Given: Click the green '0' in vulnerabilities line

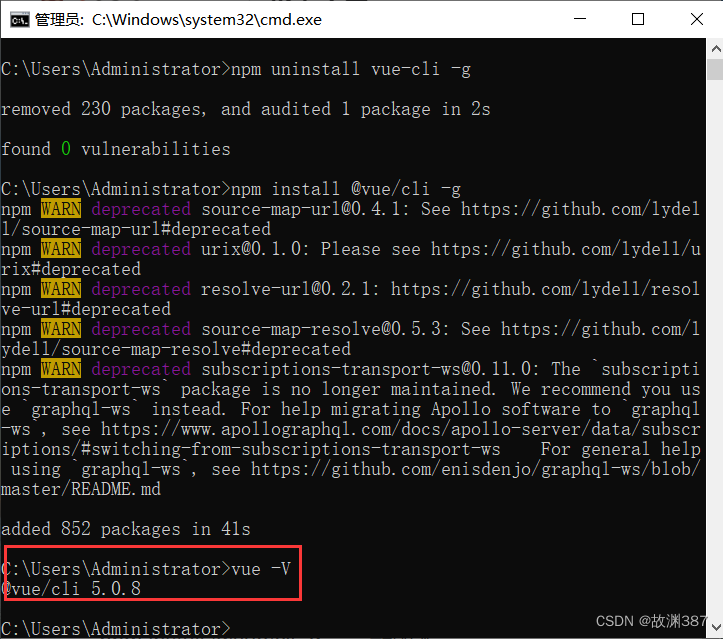Looking at the screenshot, I should [x=66, y=149].
